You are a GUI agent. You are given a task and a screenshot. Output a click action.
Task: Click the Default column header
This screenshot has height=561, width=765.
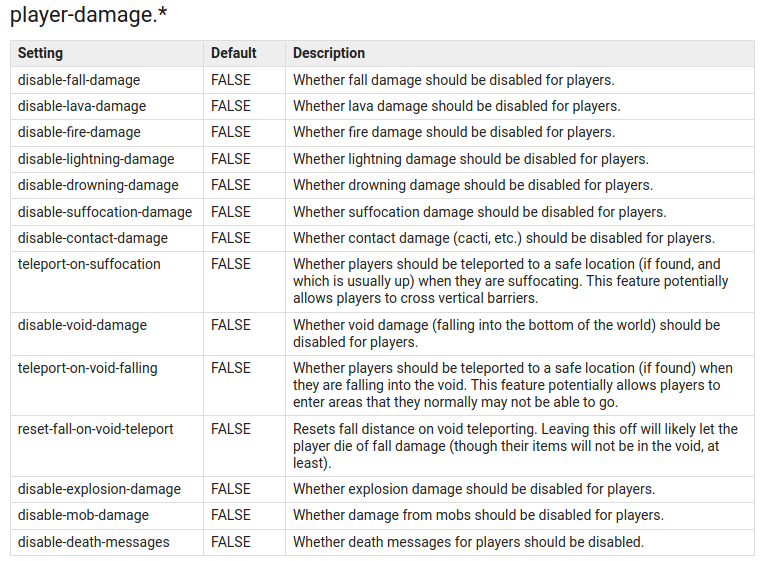point(233,53)
